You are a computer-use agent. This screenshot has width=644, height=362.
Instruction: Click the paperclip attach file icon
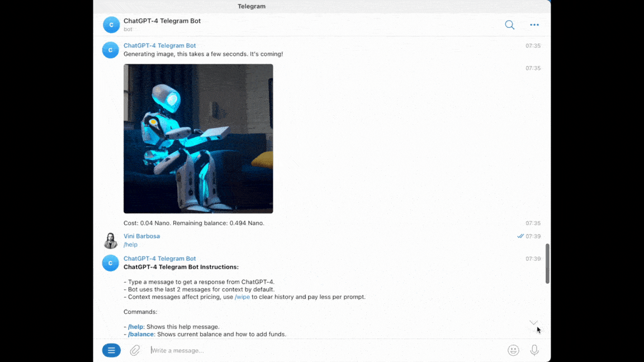[135, 350]
